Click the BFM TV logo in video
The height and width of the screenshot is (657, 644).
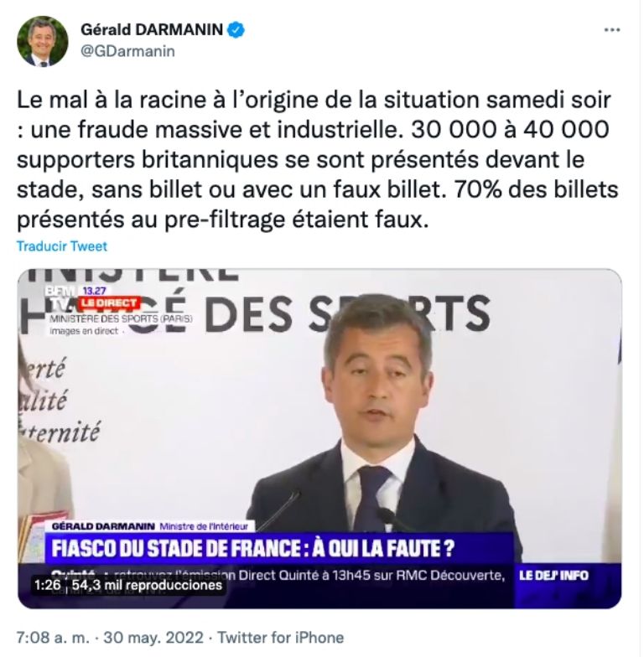[62, 297]
